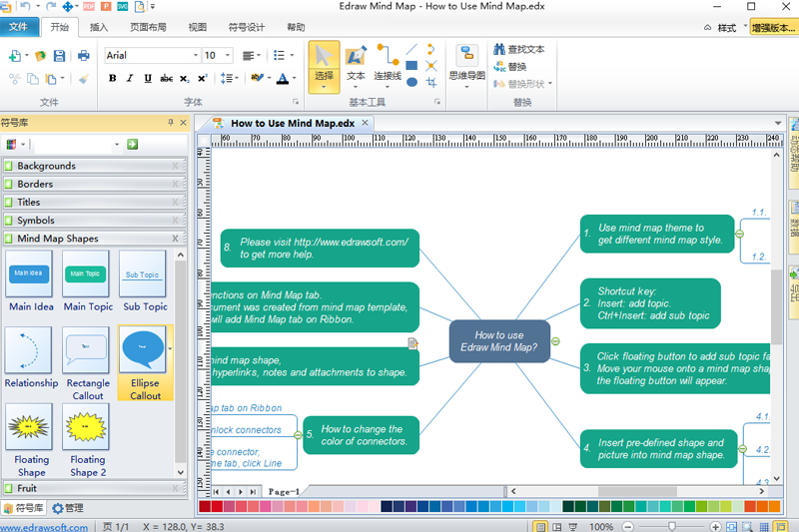Select the Relationship shape icon

pyautogui.click(x=31, y=357)
